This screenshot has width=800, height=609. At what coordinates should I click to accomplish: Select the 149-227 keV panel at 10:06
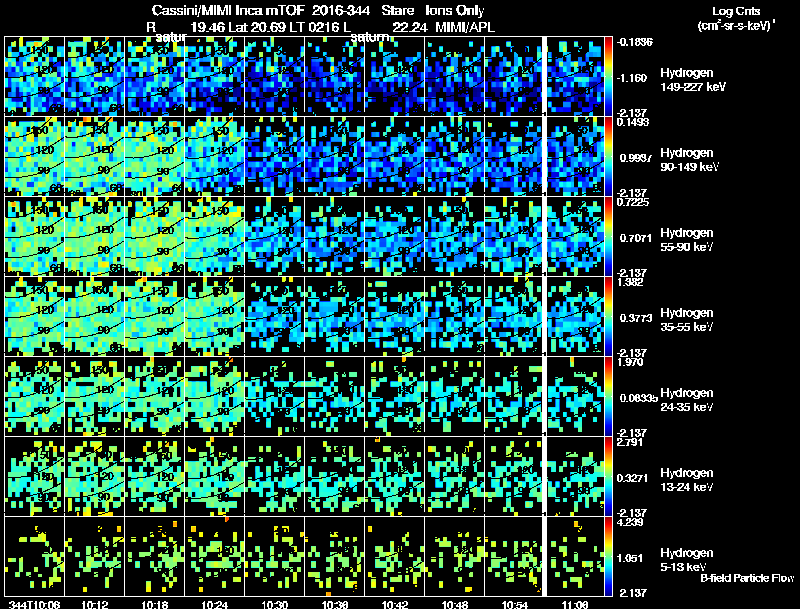(34, 76)
